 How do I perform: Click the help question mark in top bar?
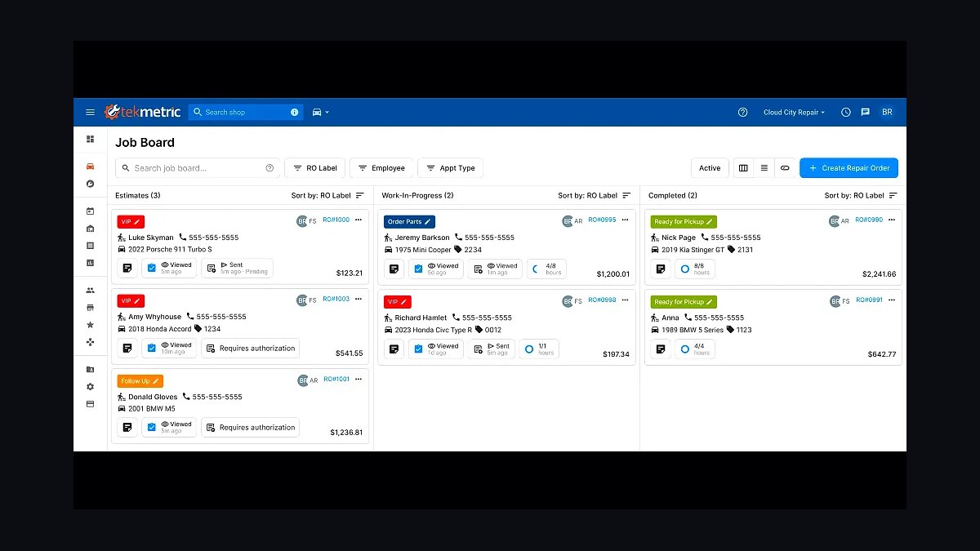[742, 113]
